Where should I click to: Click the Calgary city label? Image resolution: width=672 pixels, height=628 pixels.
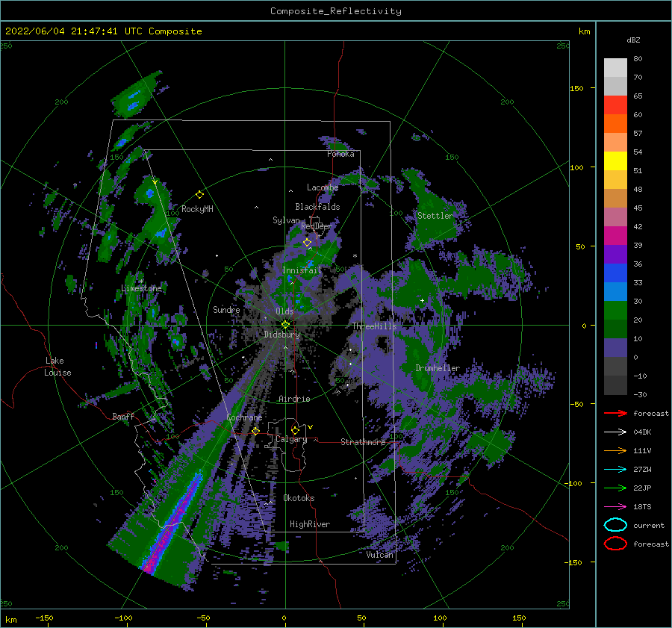[291, 439]
